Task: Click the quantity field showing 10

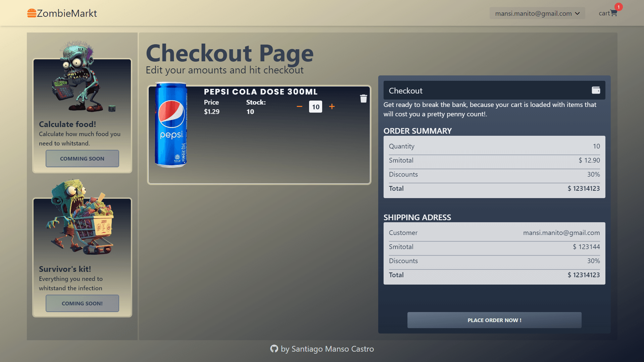Action: pos(315,107)
